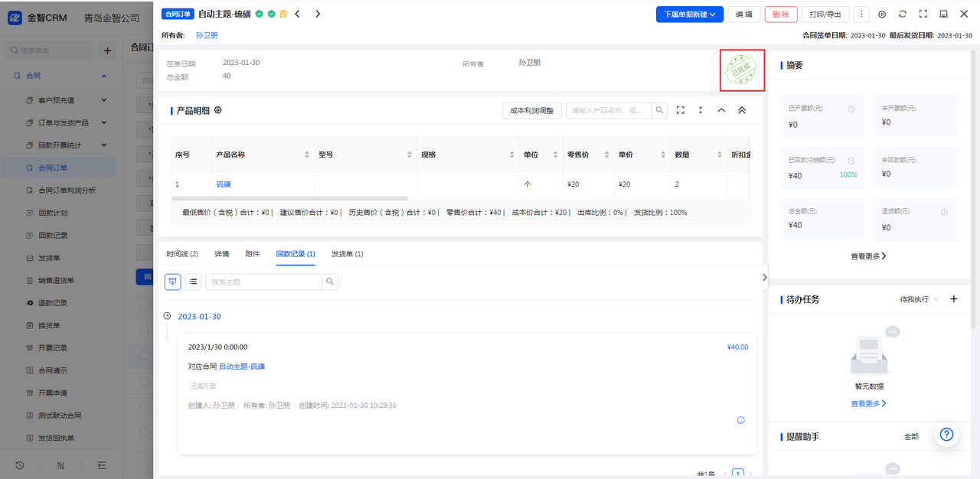The width and height of the screenshot is (980, 479).
Task: Click the clock icon in the 已开票额 card
Action: [x=851, y=109]
